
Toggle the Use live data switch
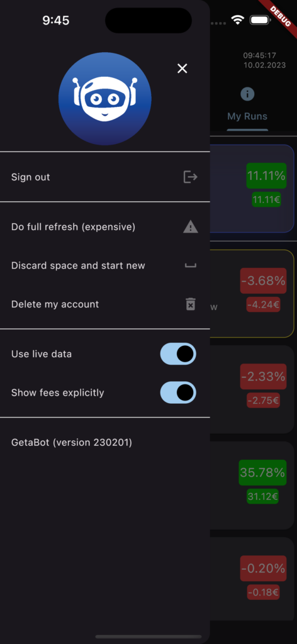click(x=178, y=353)
